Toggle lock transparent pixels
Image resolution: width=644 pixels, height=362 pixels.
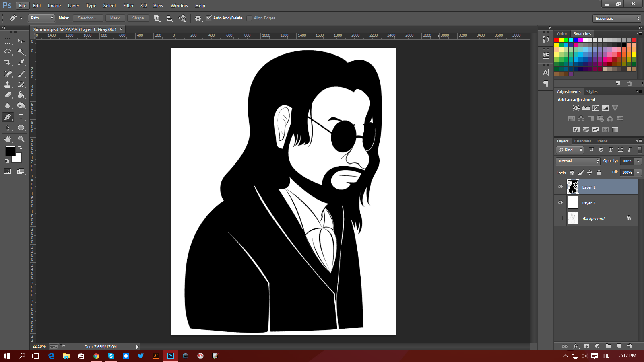pyautogui.click(x=572, y=173)
